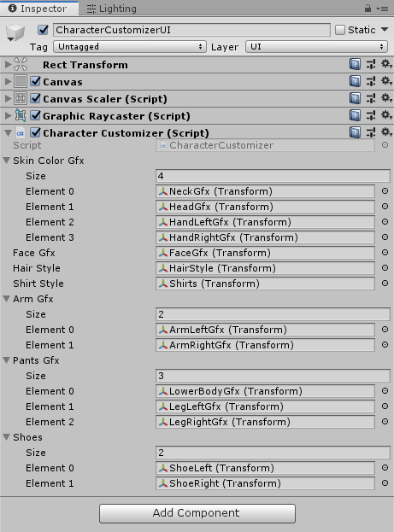
Task: Collapse the Arm Gfx array
Action: click(6, 299)
